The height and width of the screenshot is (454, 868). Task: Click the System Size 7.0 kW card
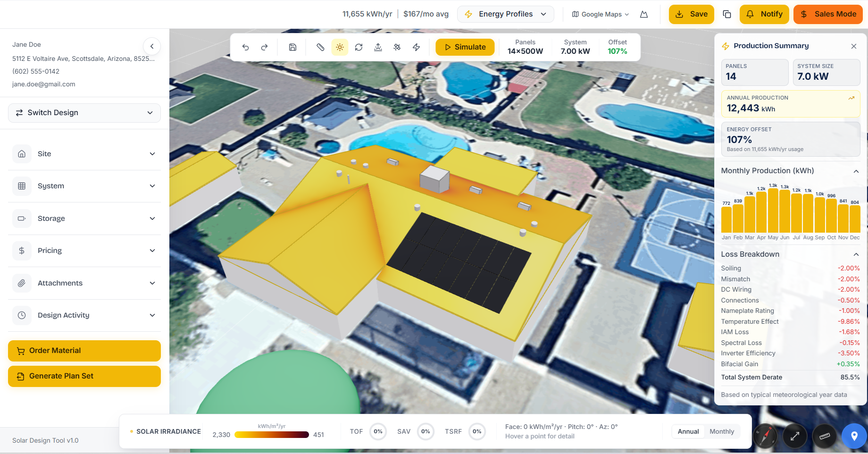826,72
